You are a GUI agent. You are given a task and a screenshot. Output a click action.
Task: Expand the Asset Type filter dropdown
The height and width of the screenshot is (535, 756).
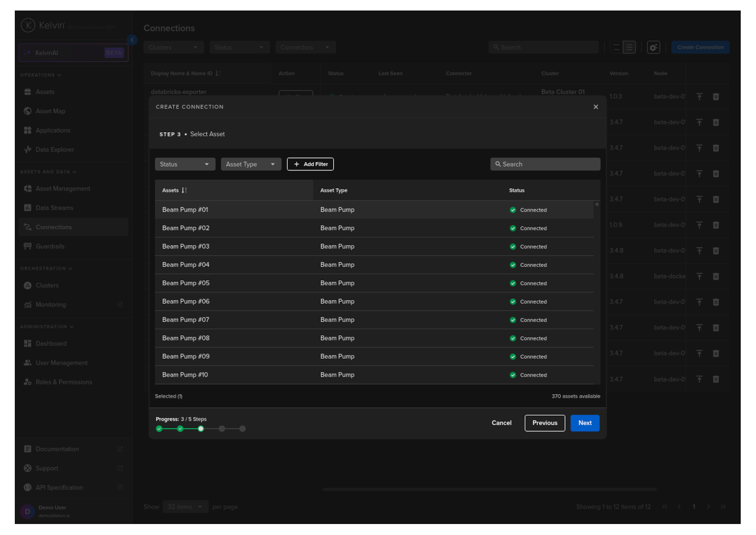pos(251,164)
